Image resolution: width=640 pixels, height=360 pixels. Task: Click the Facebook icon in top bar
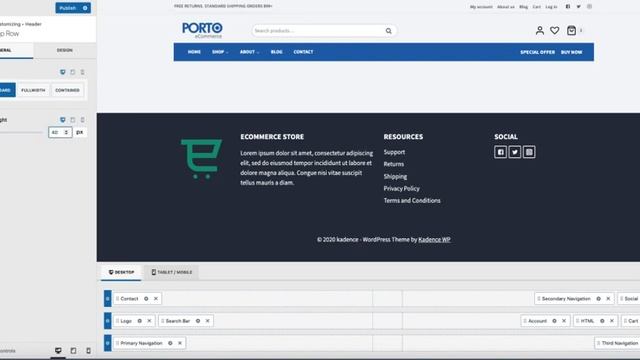[x=568, y=7]
